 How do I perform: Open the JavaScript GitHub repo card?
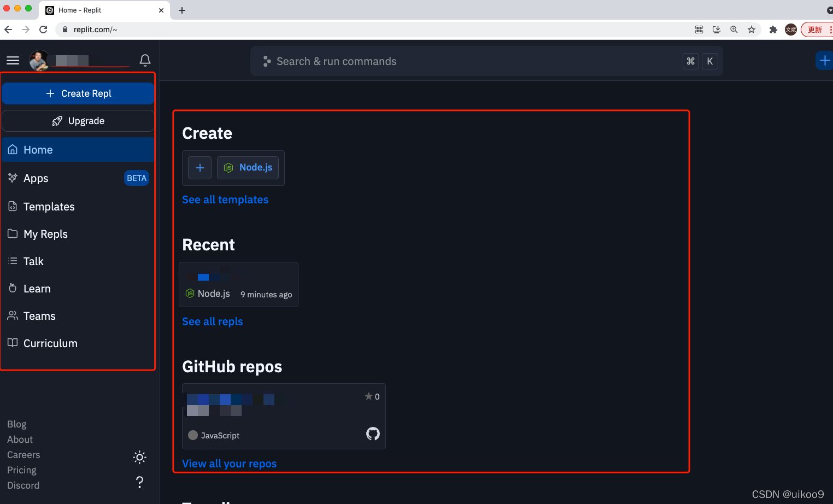click(284, 417)
